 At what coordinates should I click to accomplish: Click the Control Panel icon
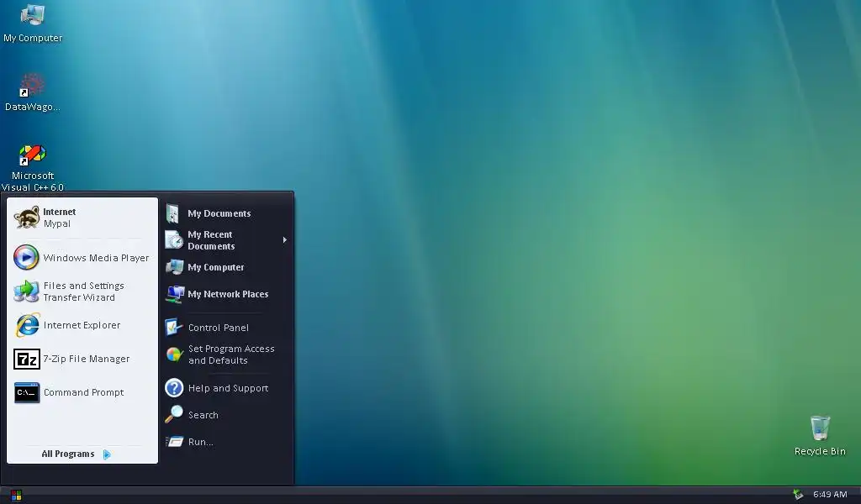tap(173, 328)
